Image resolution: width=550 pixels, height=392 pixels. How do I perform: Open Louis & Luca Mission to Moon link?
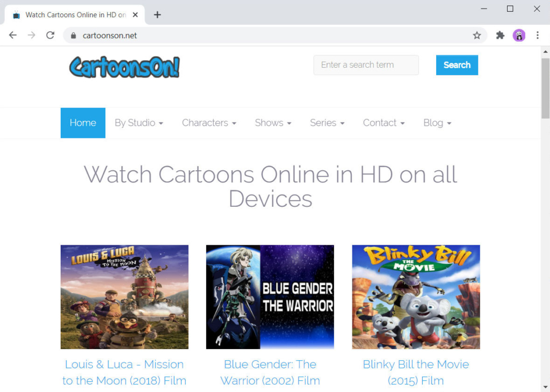(x=125, y=372)
